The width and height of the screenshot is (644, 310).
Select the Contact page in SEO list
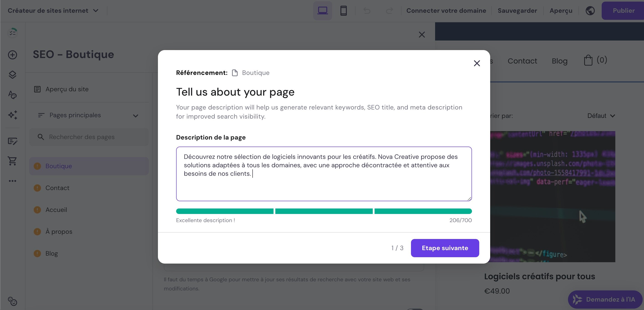pyautogui.click(x=57, y=188)
